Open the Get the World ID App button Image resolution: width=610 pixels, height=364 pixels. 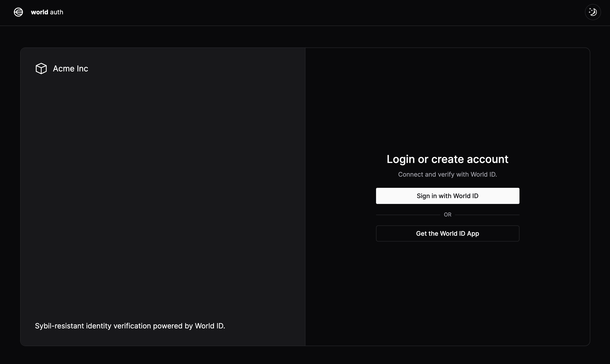click(x=447, y=233)
